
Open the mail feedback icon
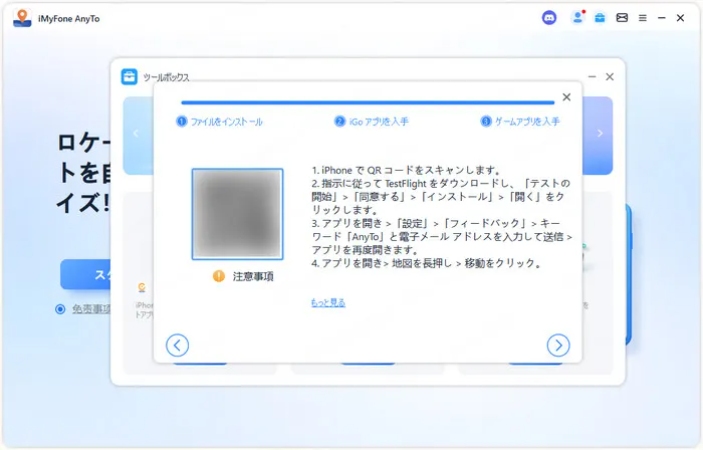(x=622, y=18)
